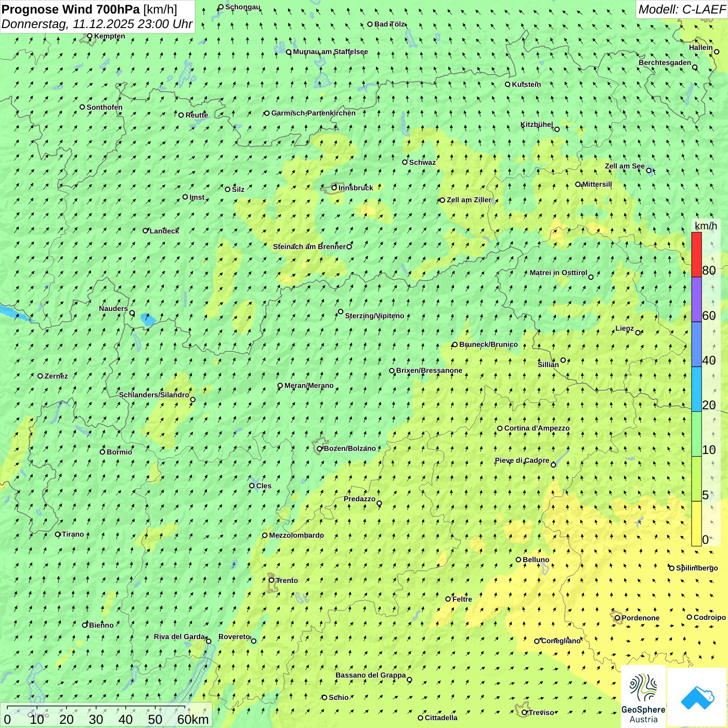The width and height of the screenshot is (728, 728).
Task: Click the 'Prognose Wind 700hPa' title
Action: (x=71, y=9)
